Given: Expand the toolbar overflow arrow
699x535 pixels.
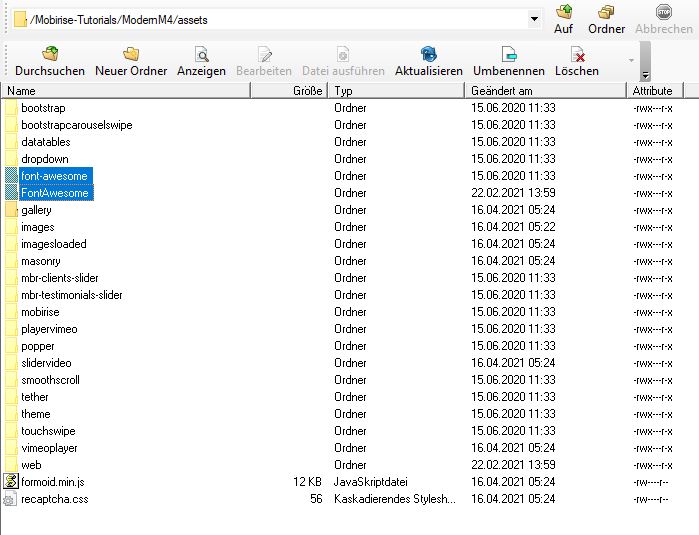Looking at the screenshot, I should pyautogui.click(x=644, y=75).
